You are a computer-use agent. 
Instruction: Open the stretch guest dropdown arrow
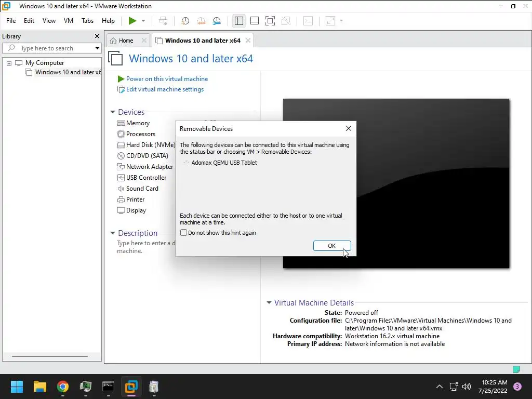pos(341,21)
